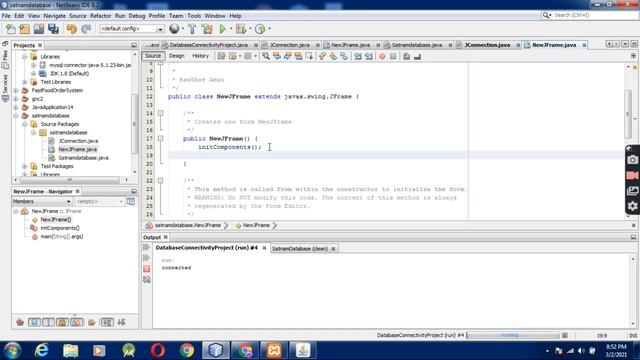This screenshot has height=360, width=640.
Task: Click the Profile Project toolbar icon
Action: 260,29
